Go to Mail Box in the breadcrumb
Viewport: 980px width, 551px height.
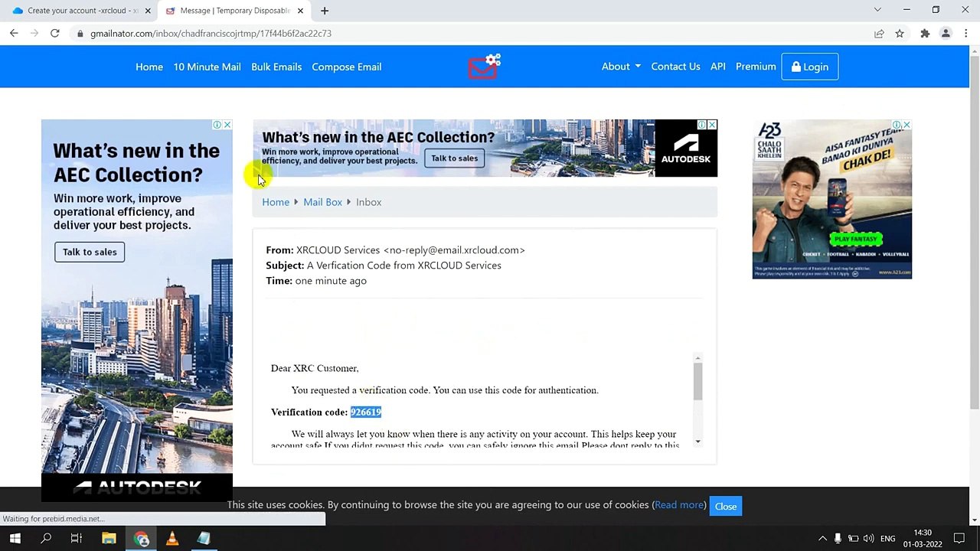pos(322,202)
